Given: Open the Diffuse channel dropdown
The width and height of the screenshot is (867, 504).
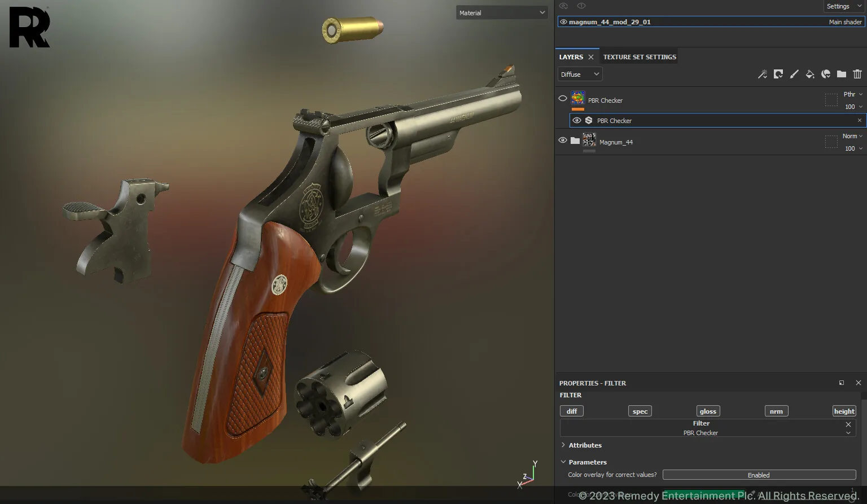Looking at the screenshot, I should tap(580, 74).
